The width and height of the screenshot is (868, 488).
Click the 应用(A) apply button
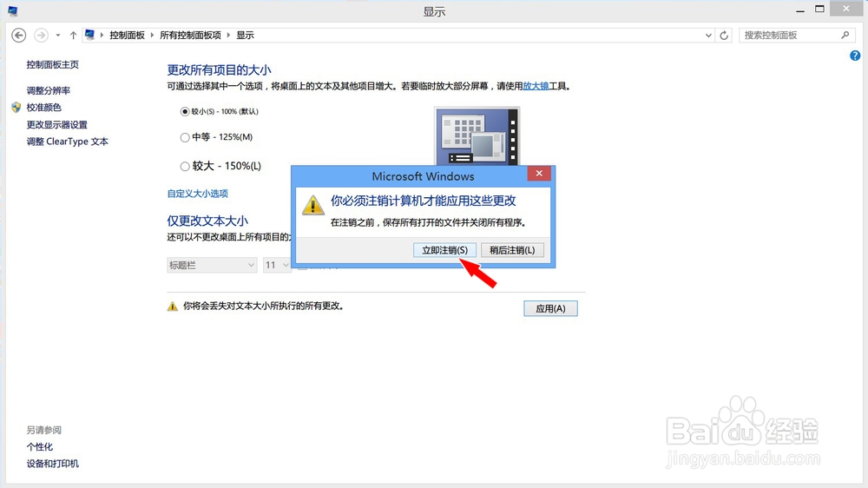pyautogui.click(x=551, y=308)
